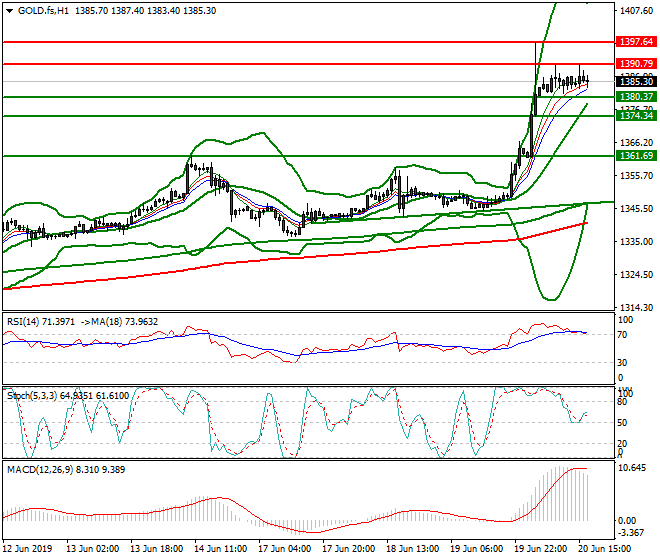The width and height of the screenshot is (660, 560).
Task: Select the red 1390.79 resistance price label
Action: [x=636, y=64]
